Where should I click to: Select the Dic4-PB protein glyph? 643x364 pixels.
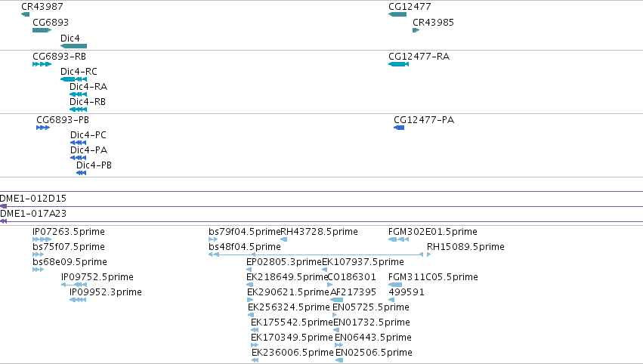(x=81, y=173)
